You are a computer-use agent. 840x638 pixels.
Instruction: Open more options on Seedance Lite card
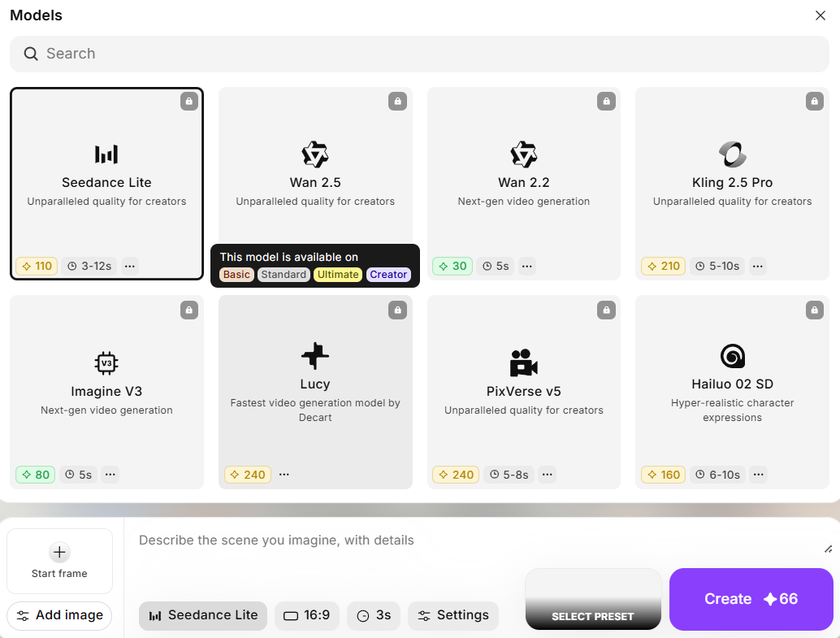coord(130,266)
